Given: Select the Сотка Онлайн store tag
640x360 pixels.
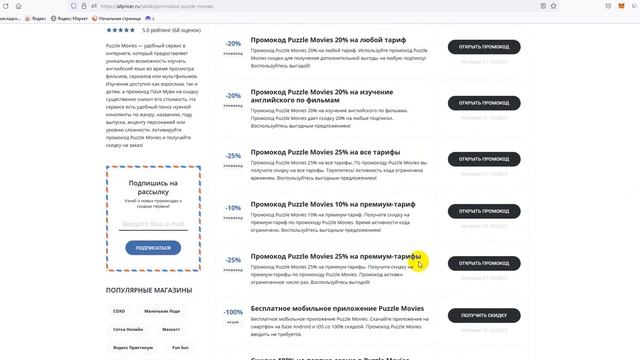Looking at the screenshot, I should (128, 329).
